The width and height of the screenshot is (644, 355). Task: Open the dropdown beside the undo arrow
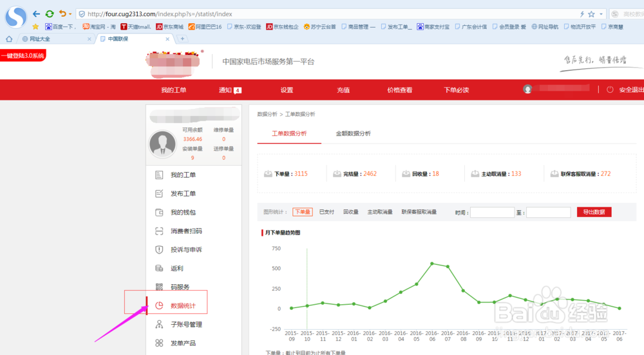[70, 14]
